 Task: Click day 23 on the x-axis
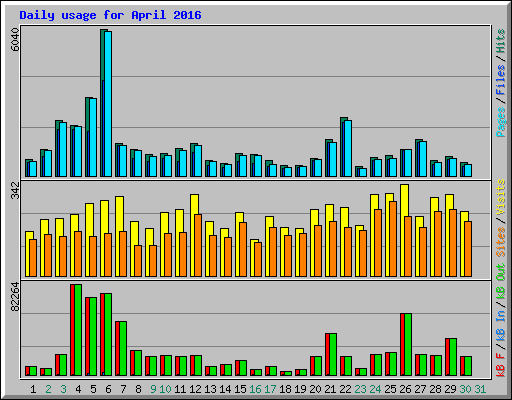[x=360, y=389]
